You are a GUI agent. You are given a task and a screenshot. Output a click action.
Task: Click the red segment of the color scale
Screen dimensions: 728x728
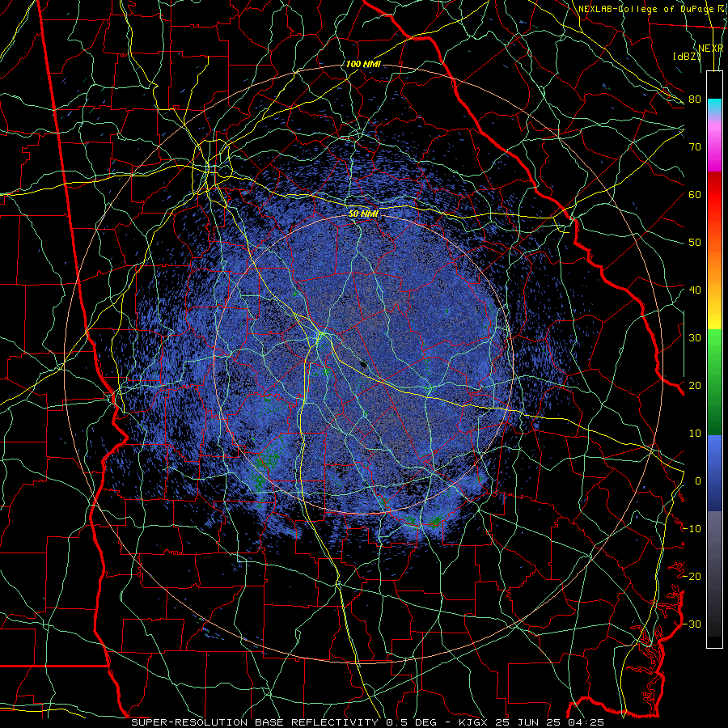[x=714, y=195]
